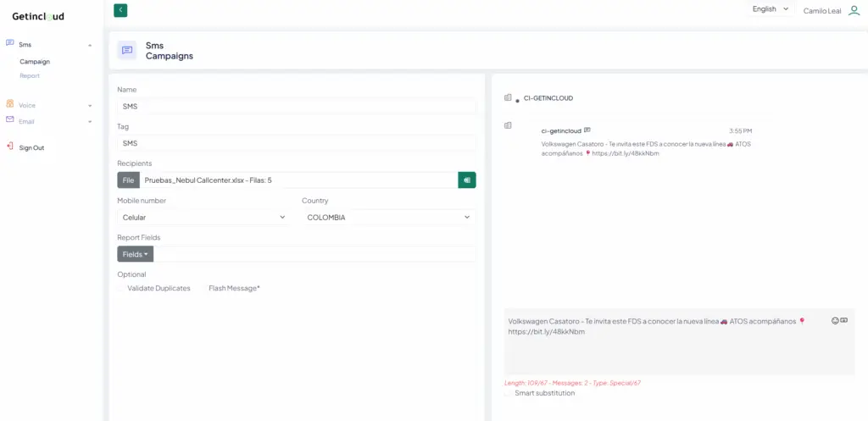Click the Sms Campaigns header icon
The width and height of the screenshot is (868, 421).
[127, 51]
